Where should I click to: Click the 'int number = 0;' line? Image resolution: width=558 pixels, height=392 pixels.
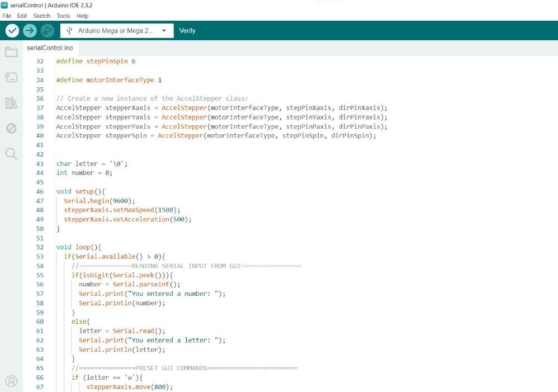pyautogui.click(x=84, y=173)
